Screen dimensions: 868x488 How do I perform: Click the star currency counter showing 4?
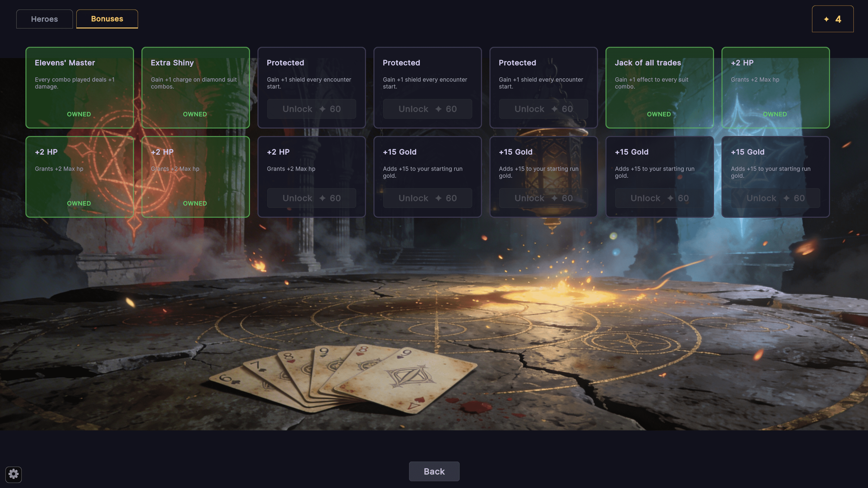point(832,19)
